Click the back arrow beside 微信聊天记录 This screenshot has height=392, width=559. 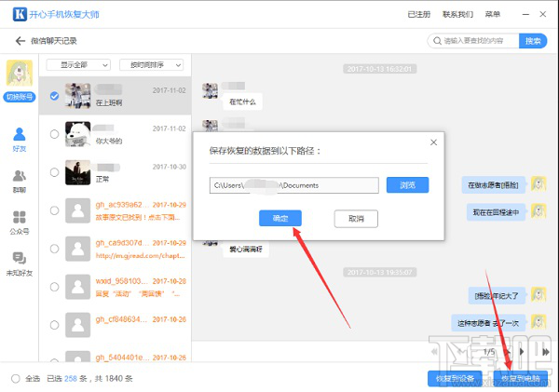click(x=20, y=41)
